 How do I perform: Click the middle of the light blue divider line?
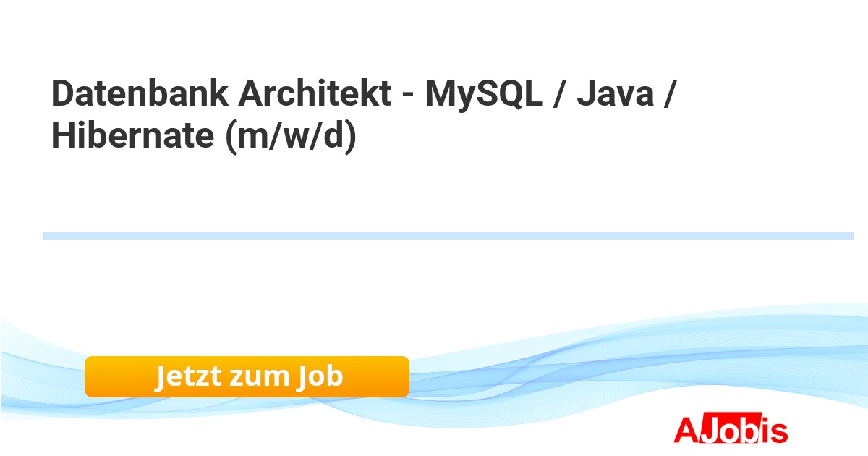click(x=448, y=235)
